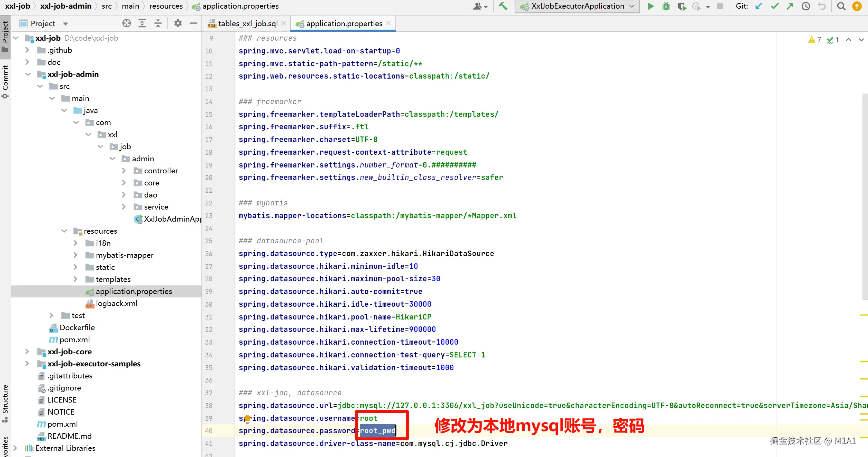Expand the xxl-job-core module

[27, 352]
